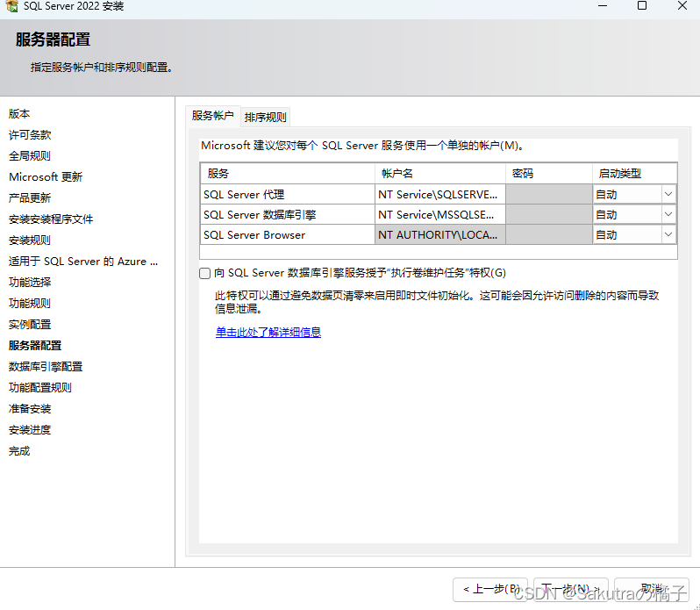Switch to the 服务帐户 tab
Screen dimensions: 700x610
(213, 116)
